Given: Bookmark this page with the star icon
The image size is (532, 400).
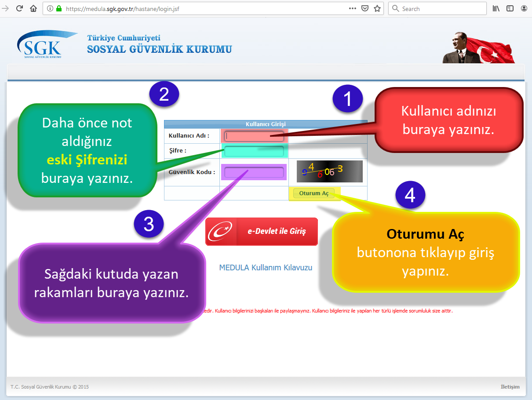Looking at the screenshot, I should click(x=377, y=8).
